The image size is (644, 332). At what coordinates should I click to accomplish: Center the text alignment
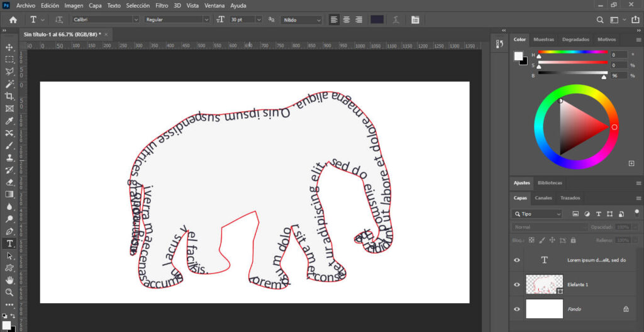click(347, 19)
